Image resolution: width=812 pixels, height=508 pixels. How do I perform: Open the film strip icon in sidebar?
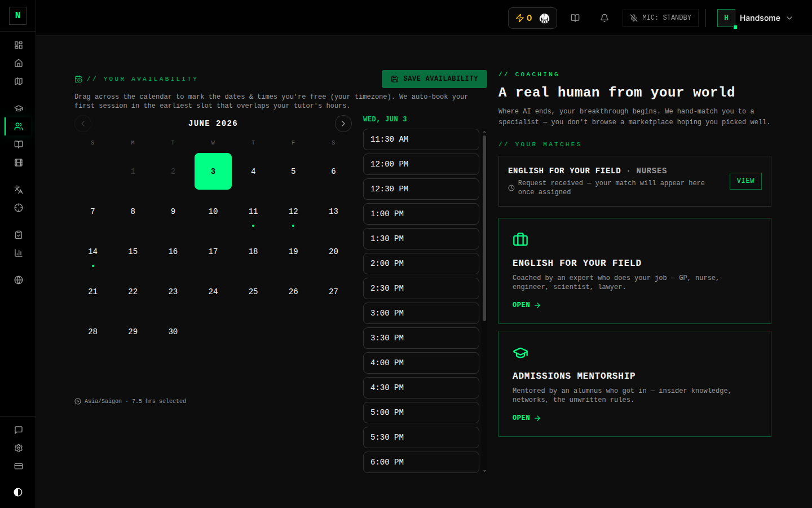click(x=19, y=163)
